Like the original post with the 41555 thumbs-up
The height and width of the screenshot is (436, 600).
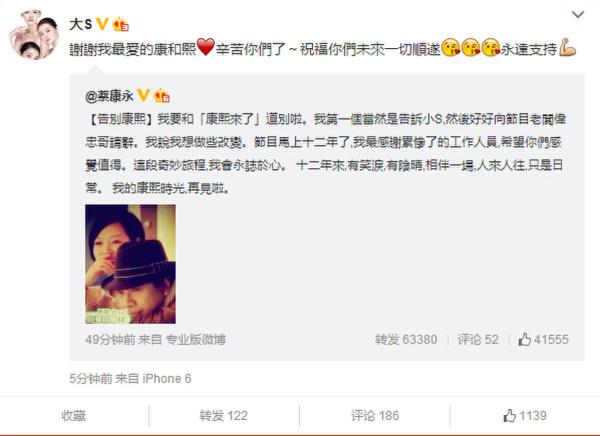click(x=543, y=340)
